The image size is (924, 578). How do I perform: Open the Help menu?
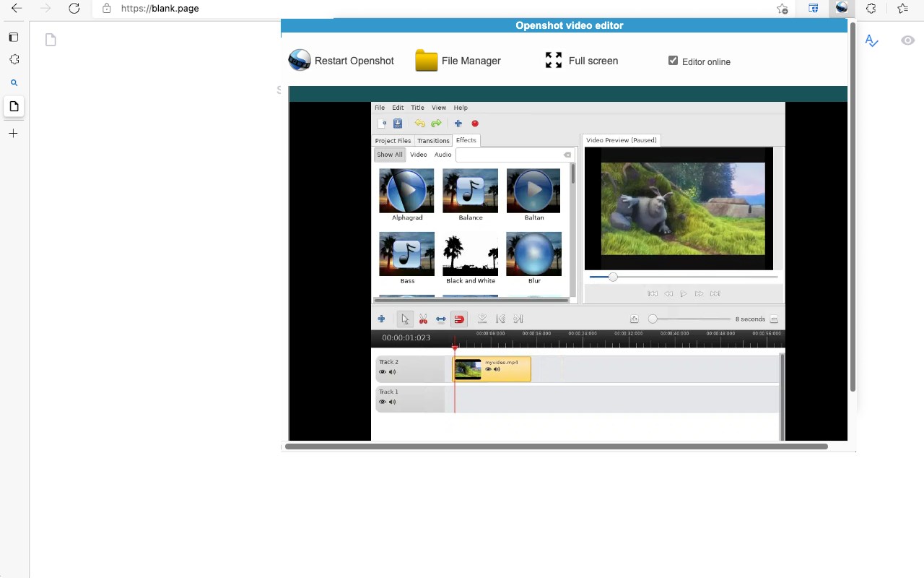[461, 108]
